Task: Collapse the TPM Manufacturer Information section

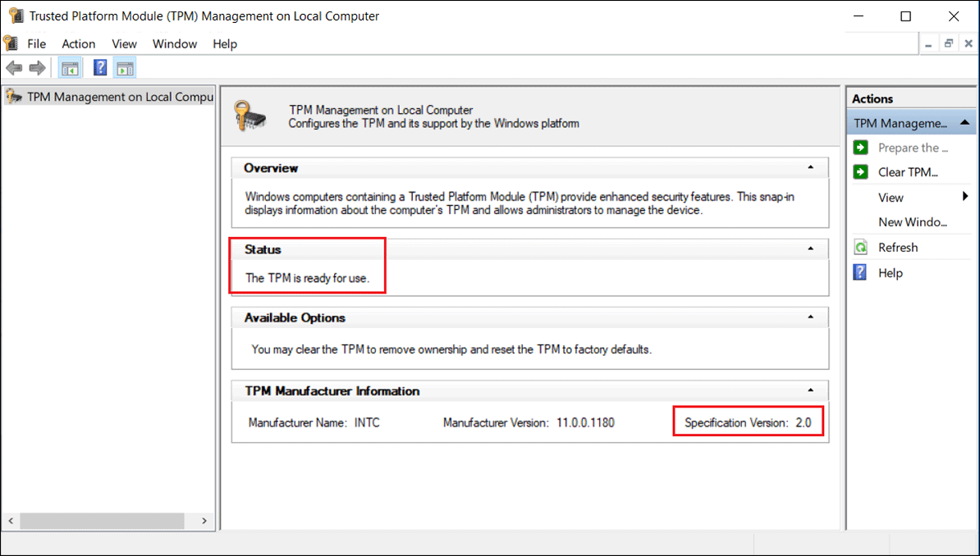Action: coord(811,390)
